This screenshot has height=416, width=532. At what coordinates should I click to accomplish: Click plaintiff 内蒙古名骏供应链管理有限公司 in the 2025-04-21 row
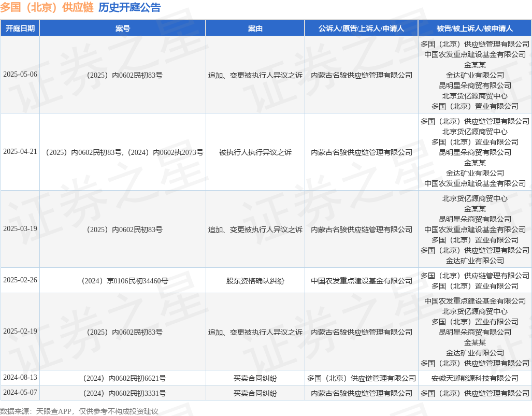[362, 152]
